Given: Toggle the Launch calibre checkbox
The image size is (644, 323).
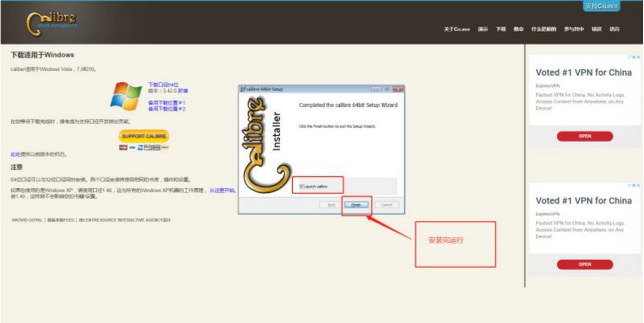Looking at the screenshot, I should point(302,187).
